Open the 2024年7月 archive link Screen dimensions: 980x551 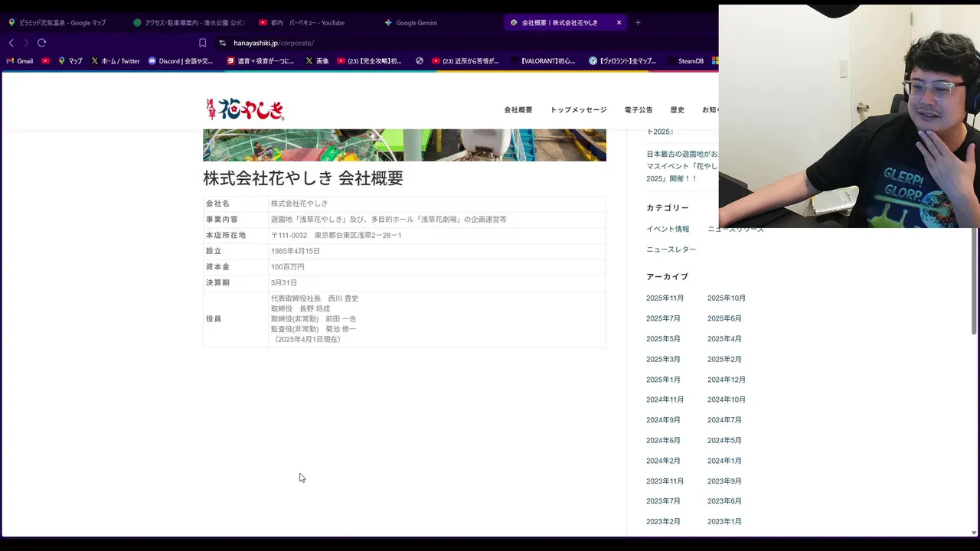724,420
